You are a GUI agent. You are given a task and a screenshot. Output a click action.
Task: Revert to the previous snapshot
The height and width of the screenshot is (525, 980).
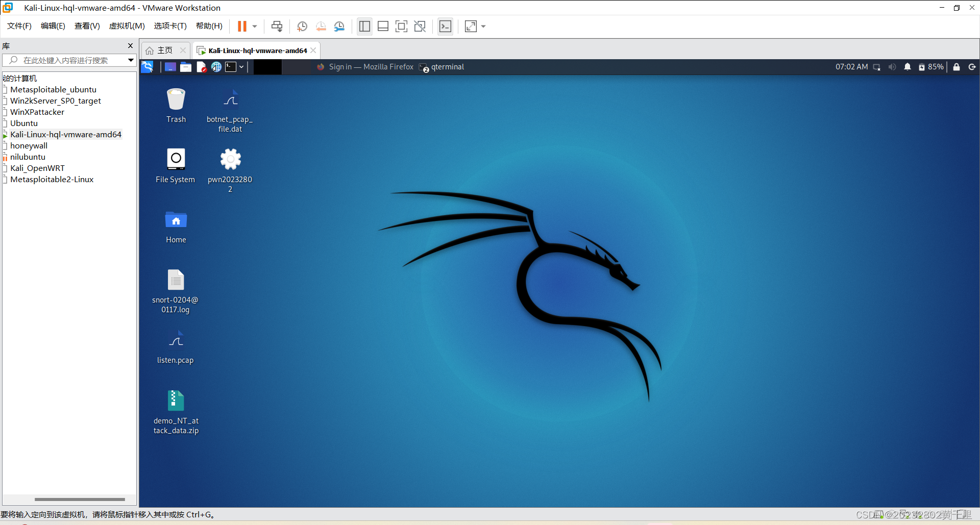(321, 26)
